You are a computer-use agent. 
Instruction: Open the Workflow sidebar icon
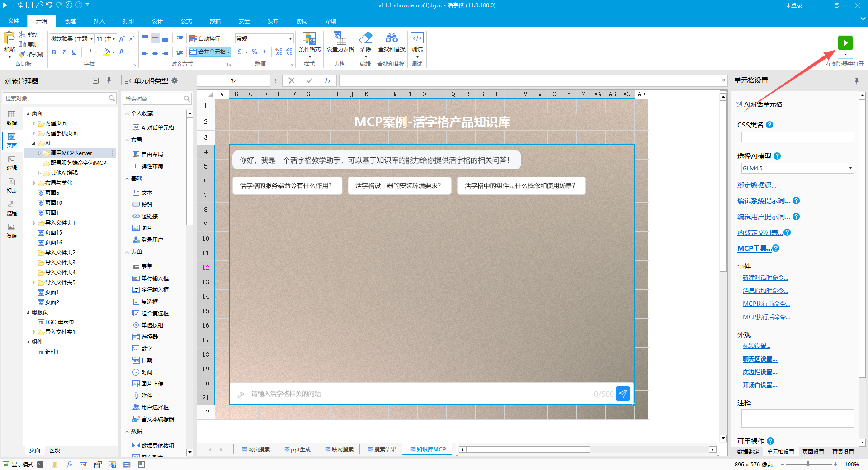coord(12,208)
